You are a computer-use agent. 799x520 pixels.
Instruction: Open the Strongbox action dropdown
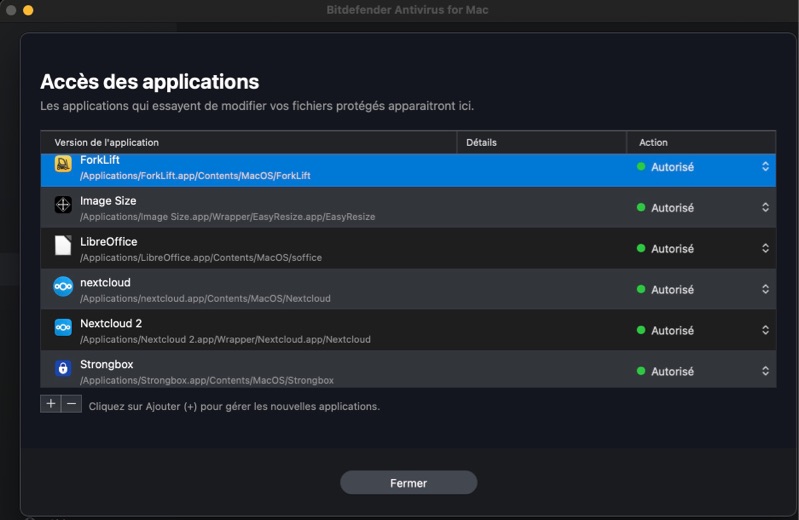click(765, 372)
